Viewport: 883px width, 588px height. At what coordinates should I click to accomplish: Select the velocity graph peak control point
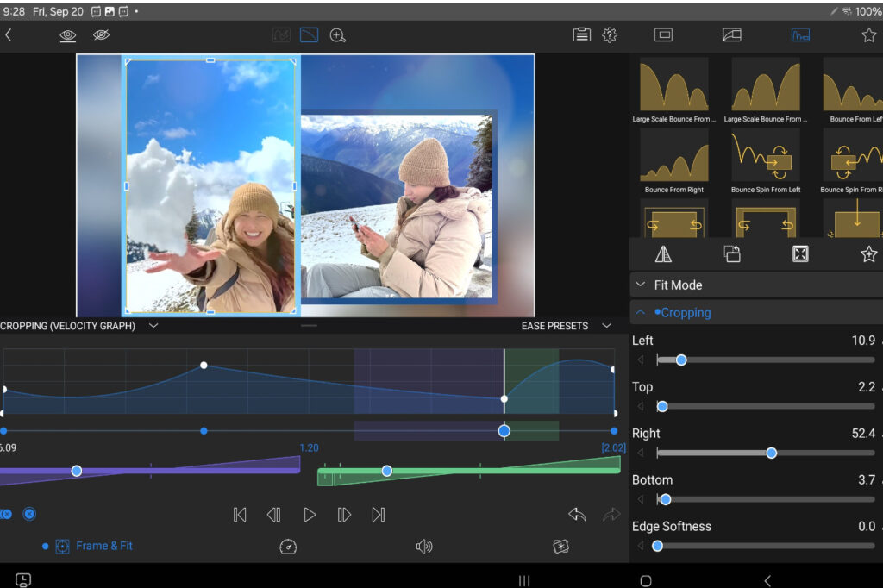204,366
